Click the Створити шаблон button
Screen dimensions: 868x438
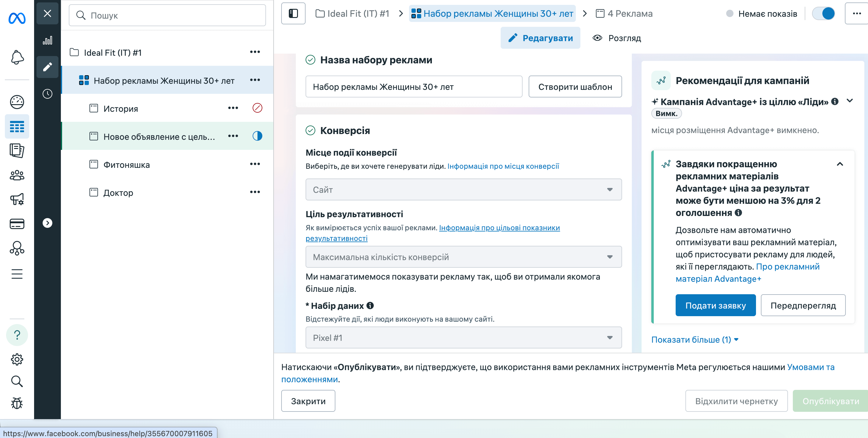coord(575,87)
